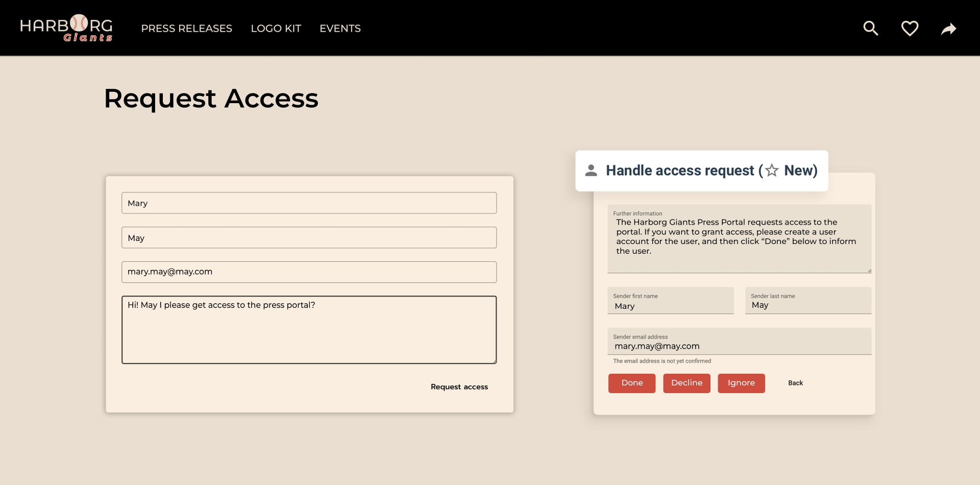Click the Back link
Screen dimensions: 980x485
pos(795,383)
